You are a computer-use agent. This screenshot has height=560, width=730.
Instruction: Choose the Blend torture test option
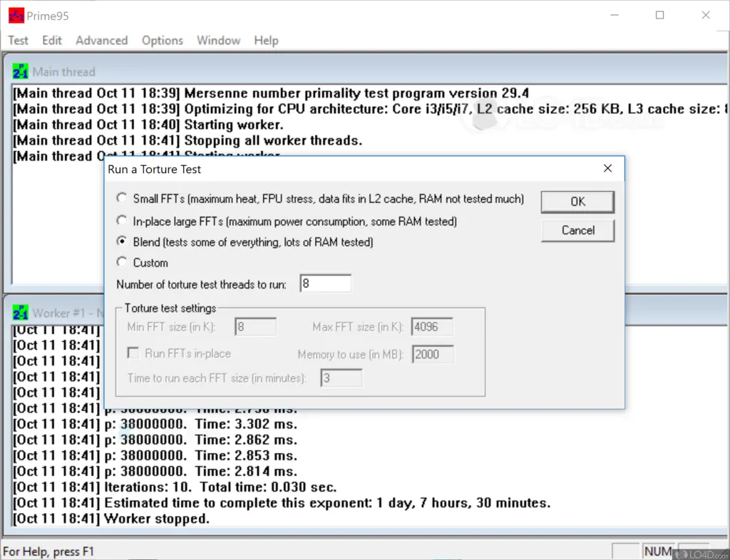click(x=121, y=241)
